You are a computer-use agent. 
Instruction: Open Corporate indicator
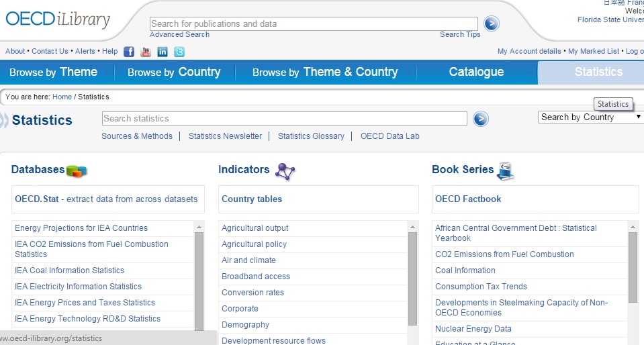(x=240, y=309)
